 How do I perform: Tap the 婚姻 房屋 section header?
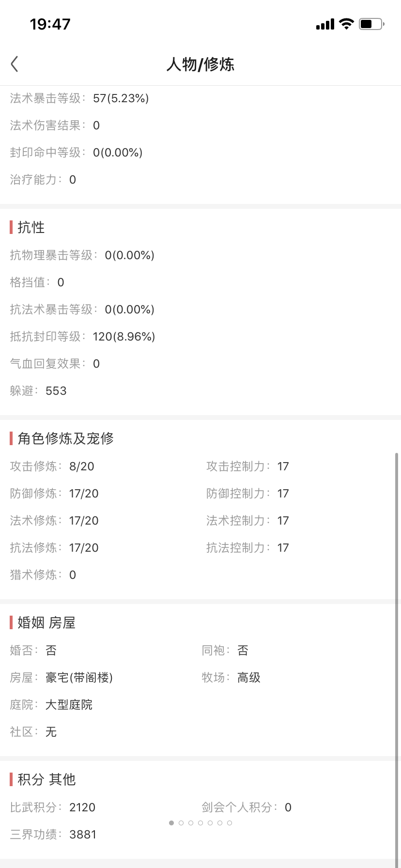click(46, 622)
